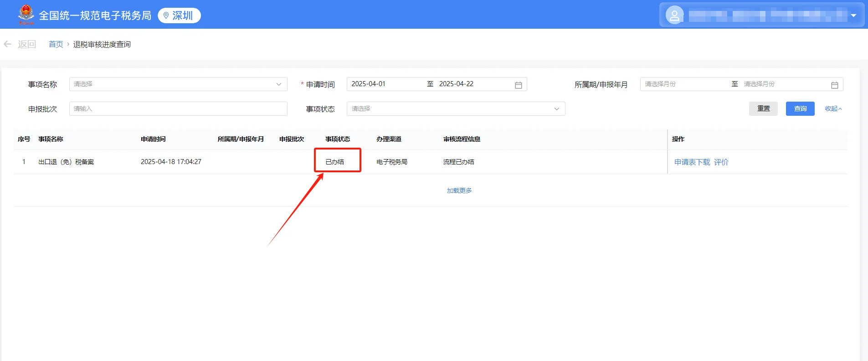Click the 查询 button
Screen dimensions: 868x361
point(800,108)
